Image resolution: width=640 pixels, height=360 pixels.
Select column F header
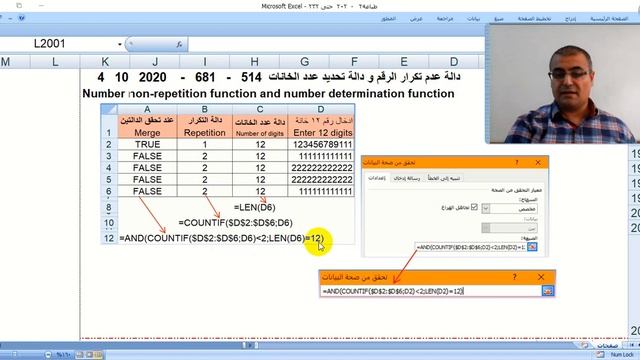pyautogui.click(x=354, y=62)
